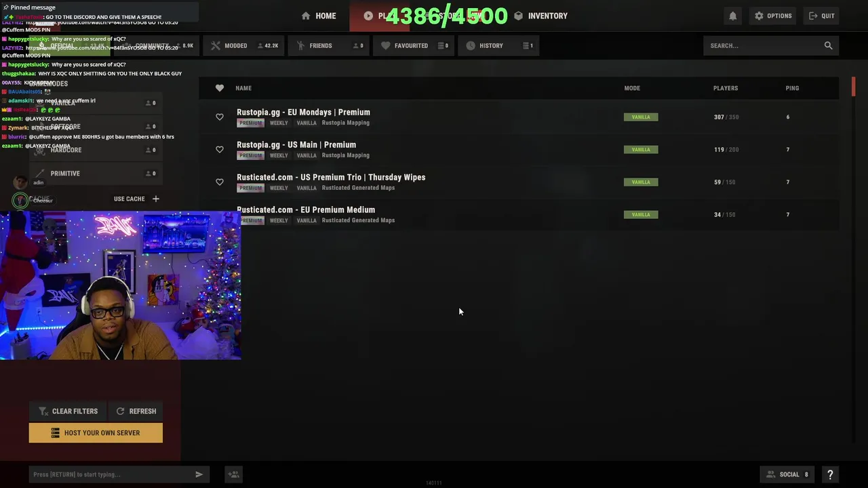The width and height of the screenshot is (868, 488).
Task: Click Clear Filters button
Action: point(68,411)
